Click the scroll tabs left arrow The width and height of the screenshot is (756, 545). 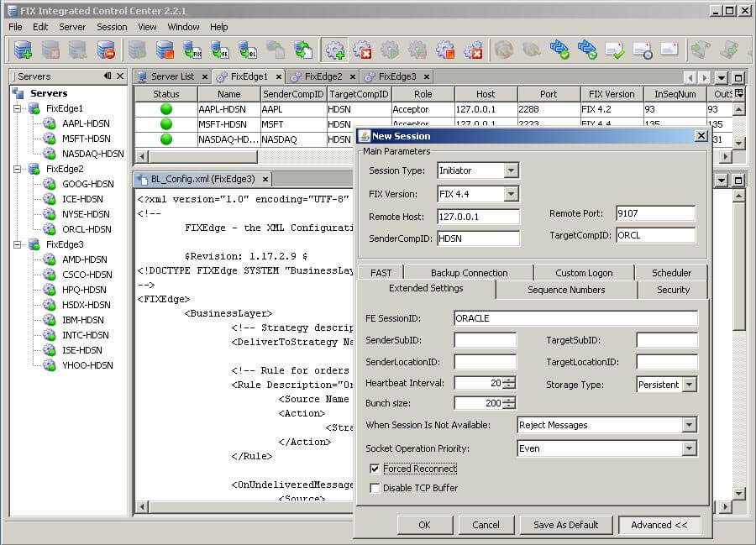pos(690,77)
